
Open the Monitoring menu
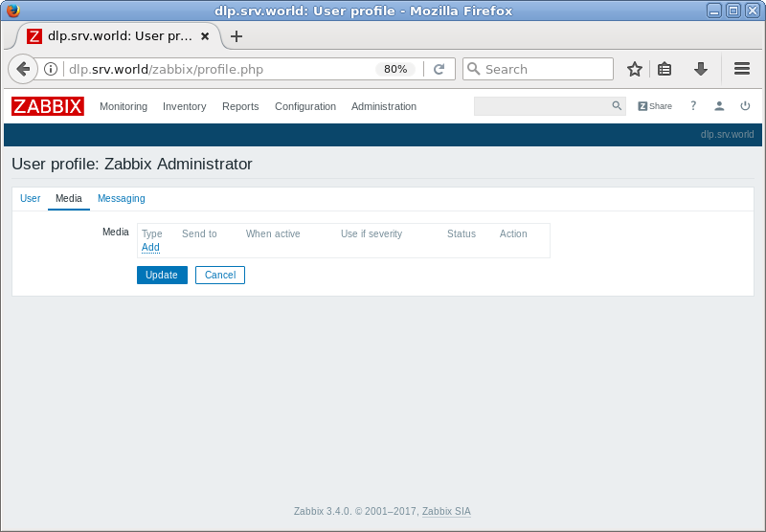[124, 106]
